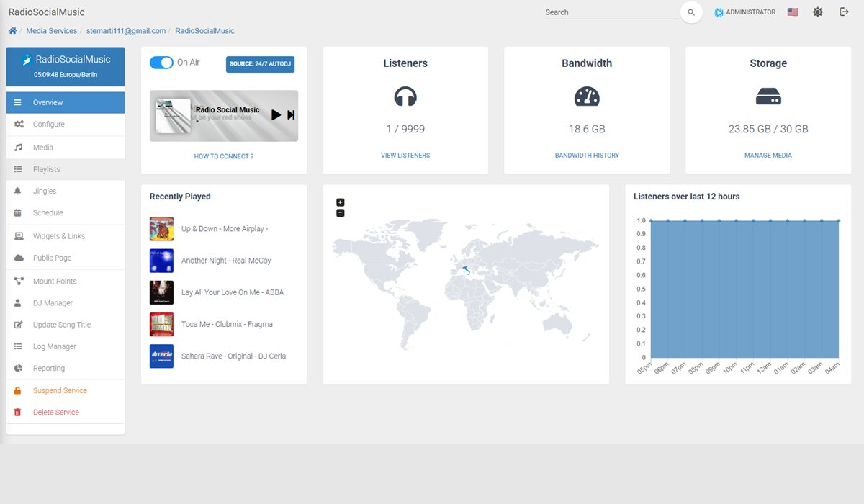This screenshot has height=504, width=864.
Task: Click "Up & Down - More Airplay" text
Action: click(225, 229)
